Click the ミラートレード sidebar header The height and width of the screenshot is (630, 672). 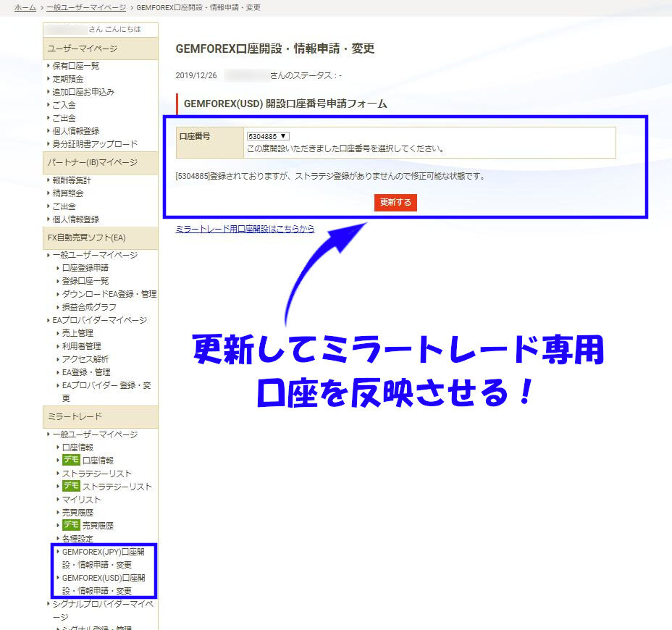100,416
